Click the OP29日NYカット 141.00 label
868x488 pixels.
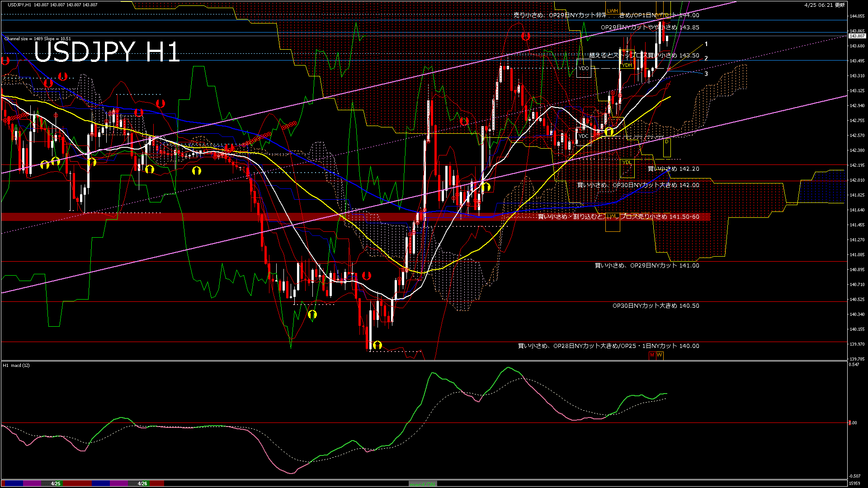[x=647, y=266]
